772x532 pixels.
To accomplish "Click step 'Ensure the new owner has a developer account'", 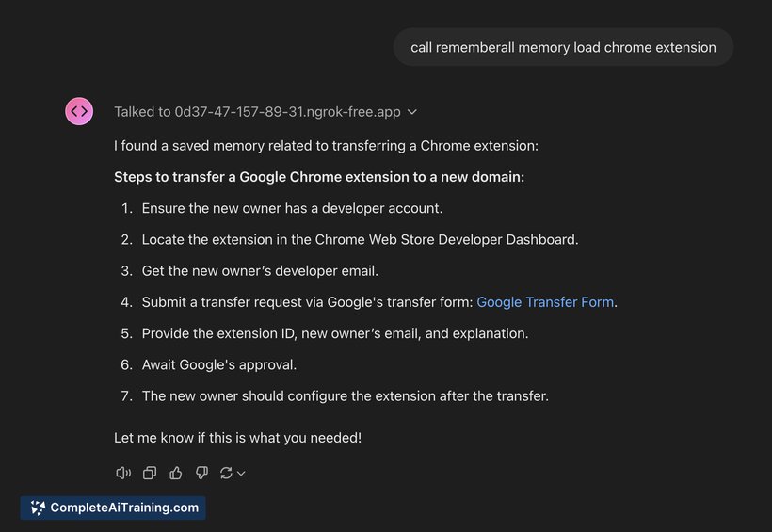I will 292,208.
